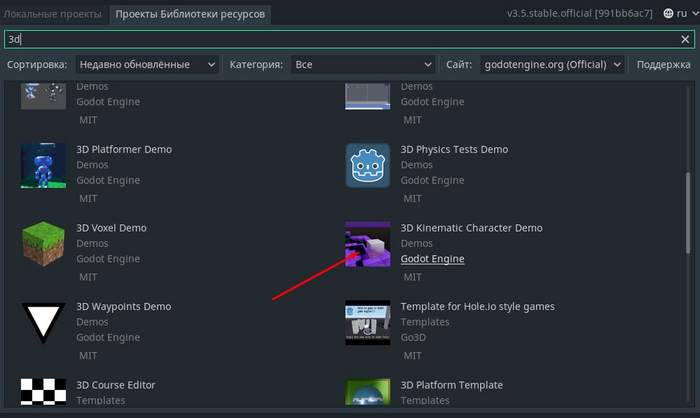The width and height of the screenshot is (700, 418).
Task: Open the Сайт dropdown godotengine.org (Official)
Action: click(x=552, y=64)
